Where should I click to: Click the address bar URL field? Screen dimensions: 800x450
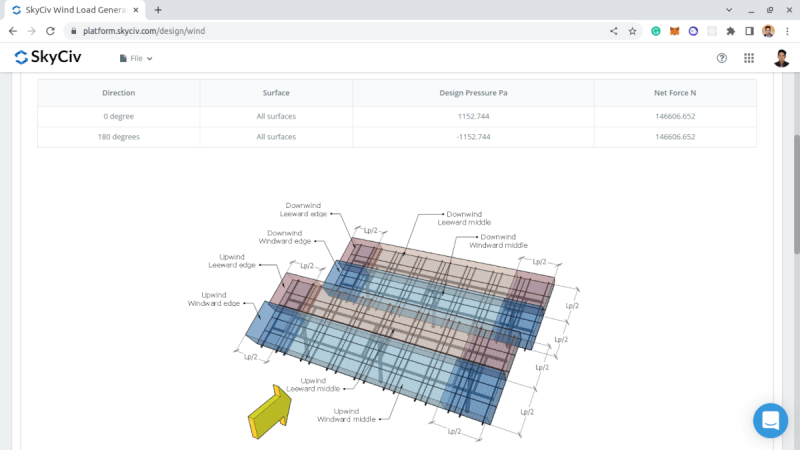[300, 31]
